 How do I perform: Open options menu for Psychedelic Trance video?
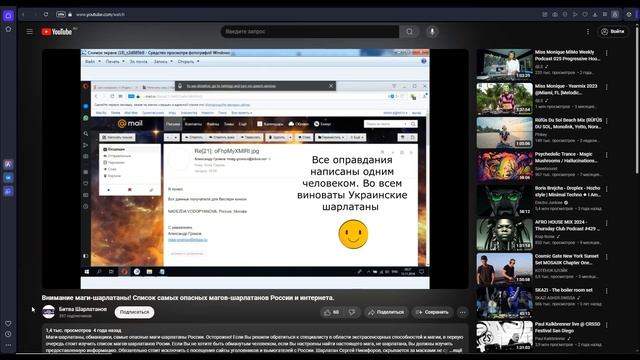[x=607, y=155]
